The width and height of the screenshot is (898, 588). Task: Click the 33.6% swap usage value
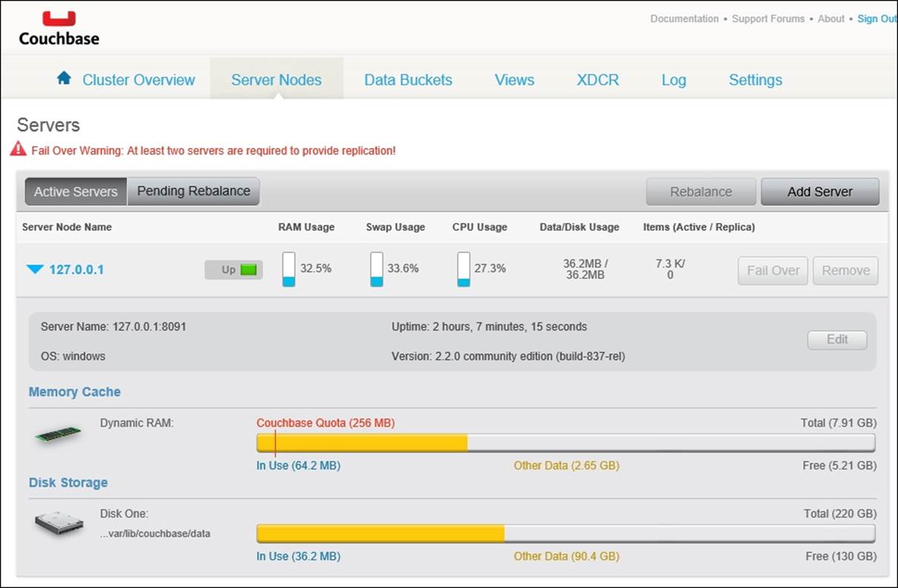tap(403, 268)
